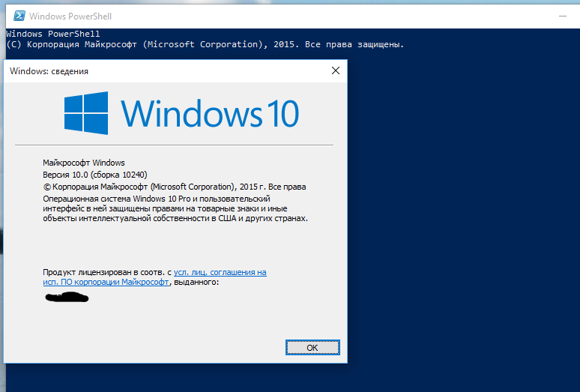Viewport: 580px width, 392px height.
Task: Click the © Корпорация Майкрософт line in dialog
Action: pyautogui.click(x=175, y=187)
